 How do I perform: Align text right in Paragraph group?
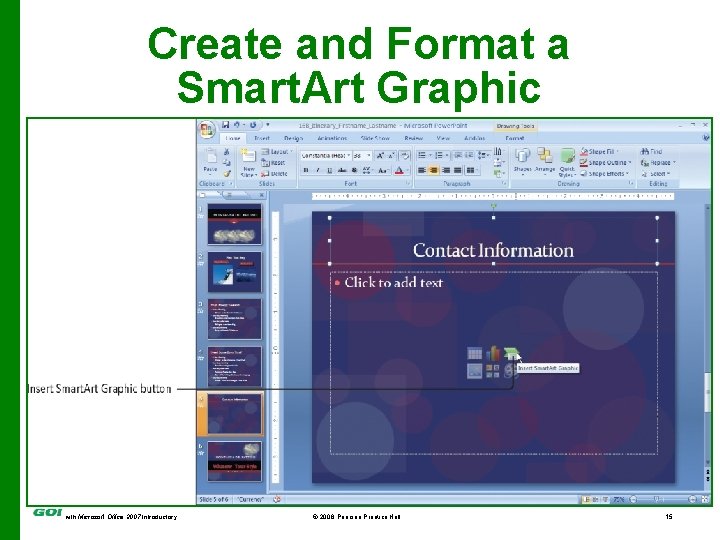coord(445,170)
